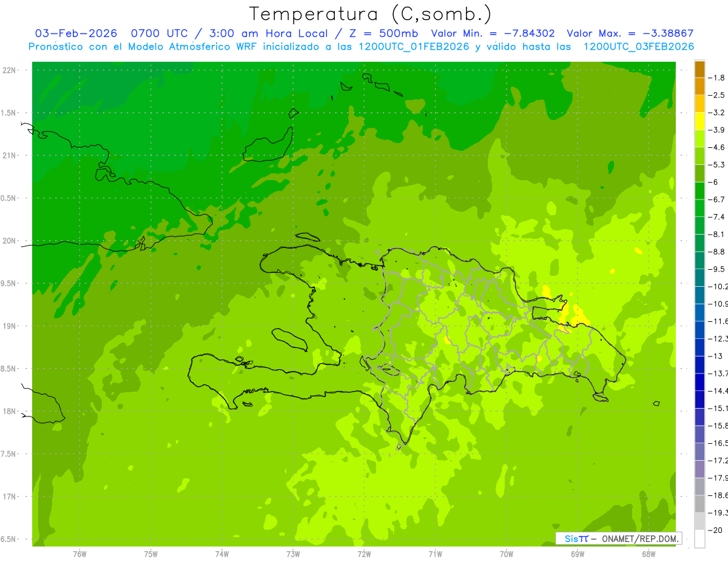Click purple swatch between -16.5 and -17.2
The width and height of the screenshot is (728, 562).
(699, 452)
